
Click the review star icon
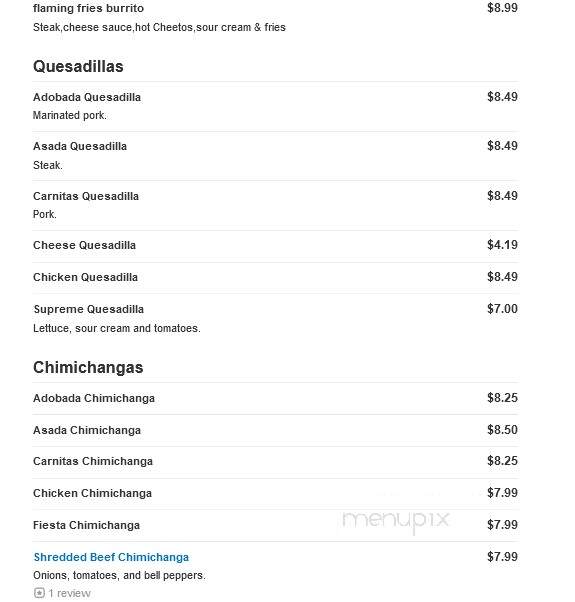click(39, 593)
